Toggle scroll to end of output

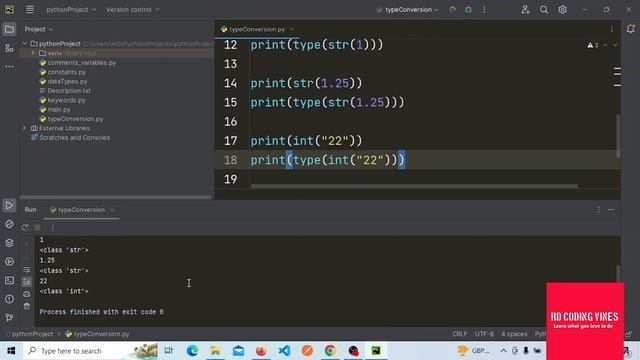pyautogui.click(x=27, y=281)
